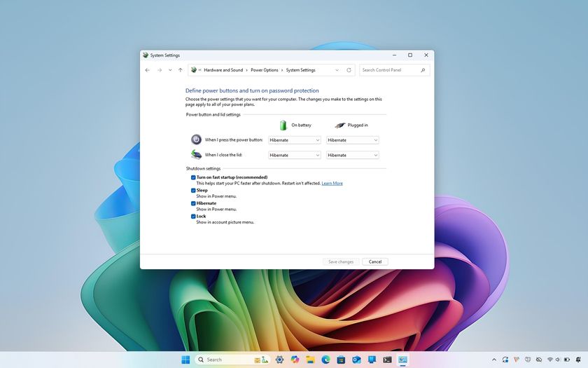
Task: Click the green battery icon
Action: coord(283,125)
